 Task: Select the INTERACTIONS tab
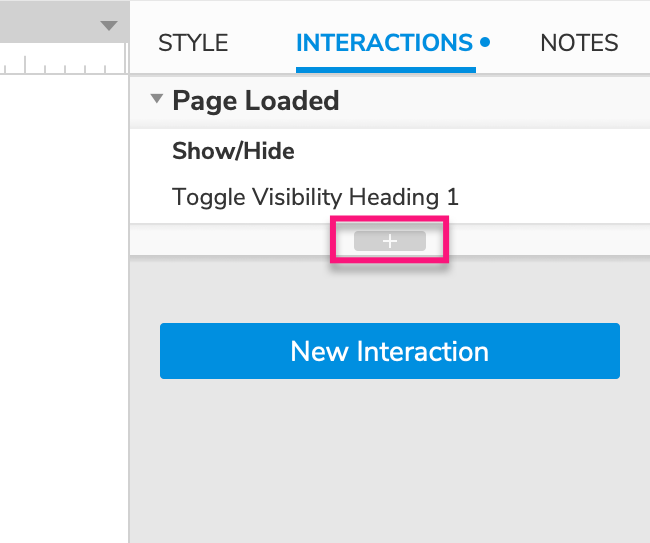pyautogui.click(x=384, y=43)
